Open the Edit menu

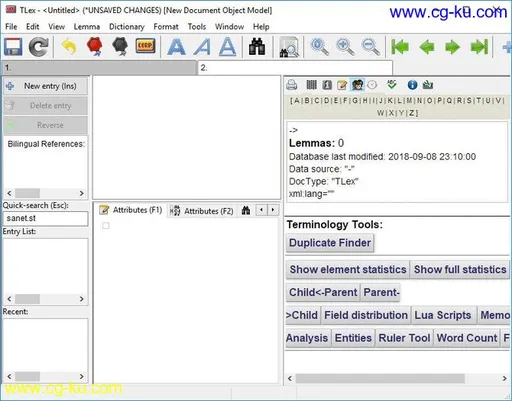tap(33, 27)
